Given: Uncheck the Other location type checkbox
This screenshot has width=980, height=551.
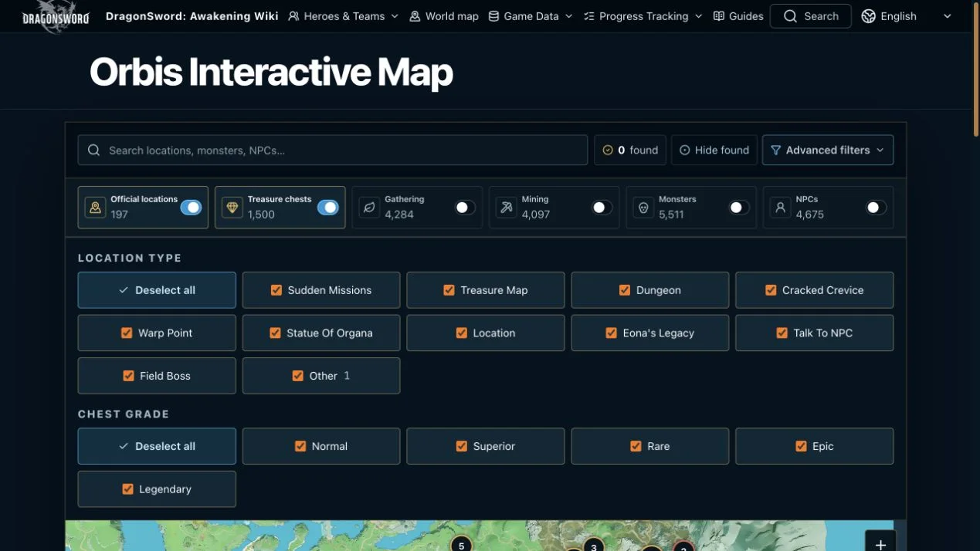Looking at the screenshot, I should (297, 376).
